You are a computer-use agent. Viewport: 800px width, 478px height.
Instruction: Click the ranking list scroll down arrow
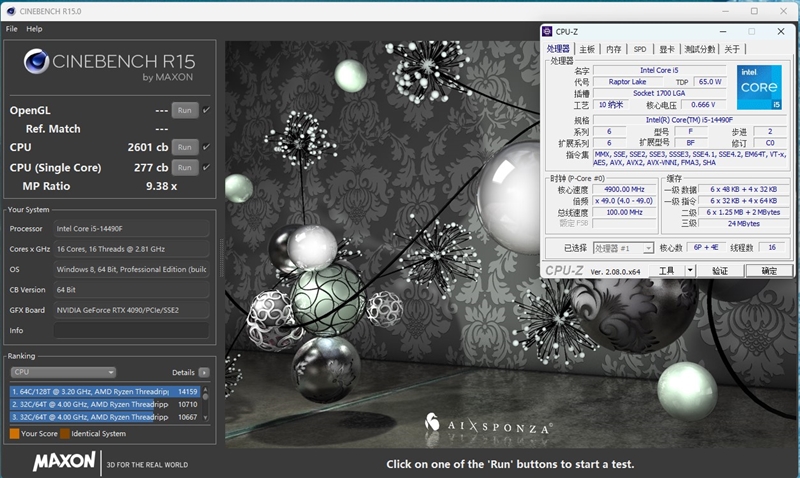(x=206, y=418)
